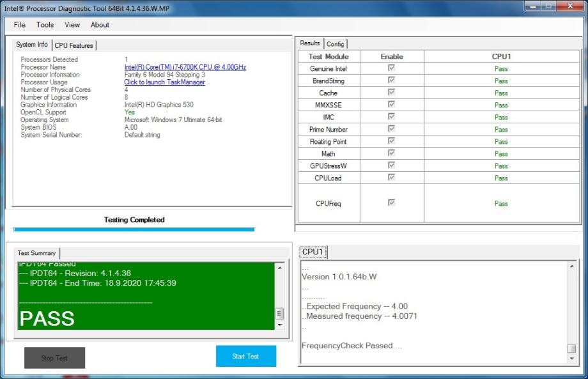
Task: Toggle the Prime Number enable checkbox
Action: [x=392, y=129]
